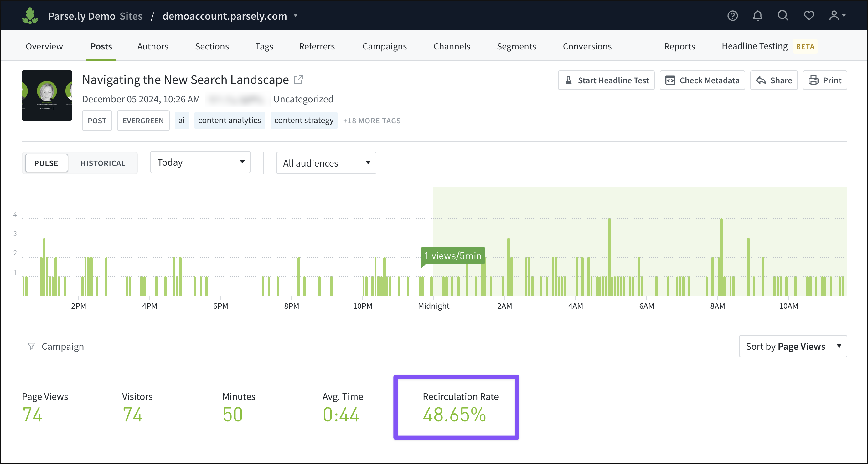Click the publish date December 05 2024
Screen dimensions: 868x464
[141, 99]
